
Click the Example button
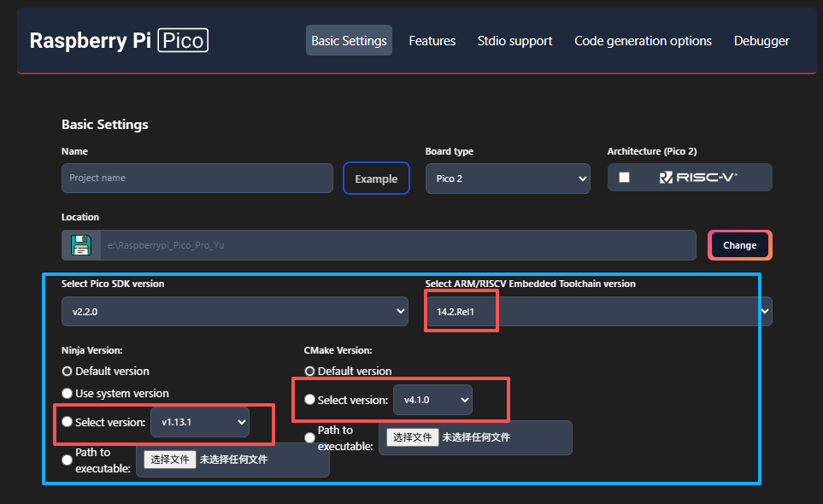click(376, 179)
